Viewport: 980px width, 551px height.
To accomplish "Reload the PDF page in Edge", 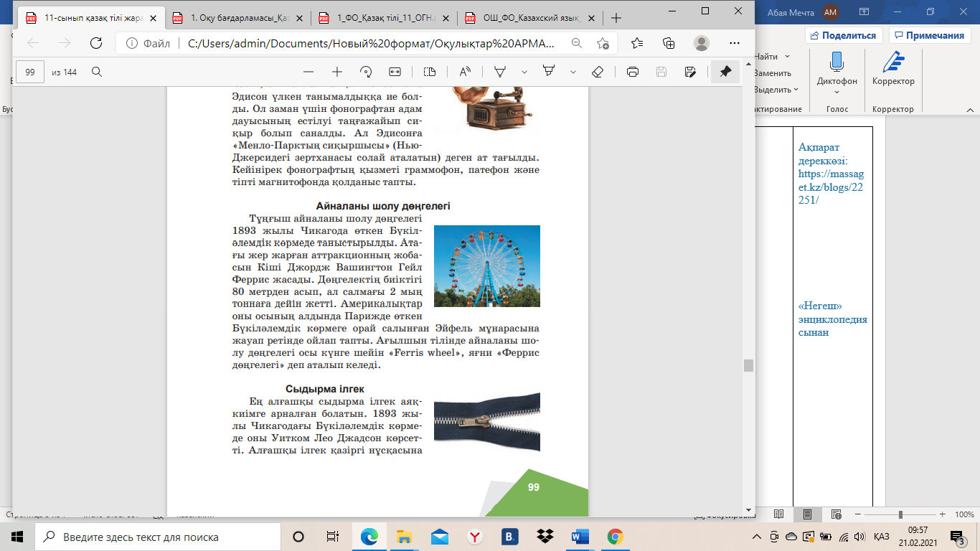I will pyautogui.click(x=96, y=43).
